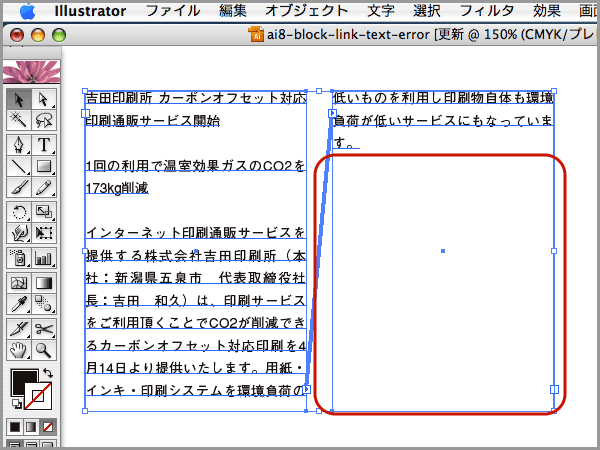Select the Blend tool
This screenshot has height=450, width=600.
click(44, 304)
